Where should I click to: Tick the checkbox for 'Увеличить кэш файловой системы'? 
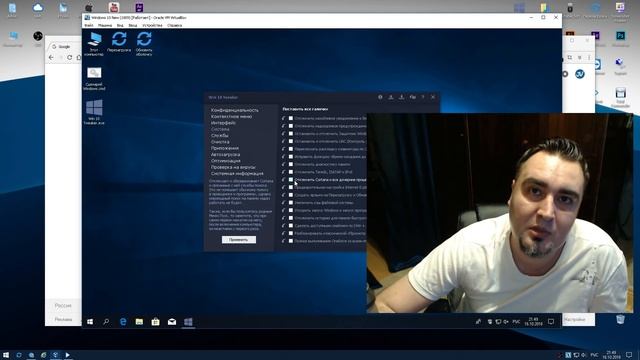[x=291, y=202]
